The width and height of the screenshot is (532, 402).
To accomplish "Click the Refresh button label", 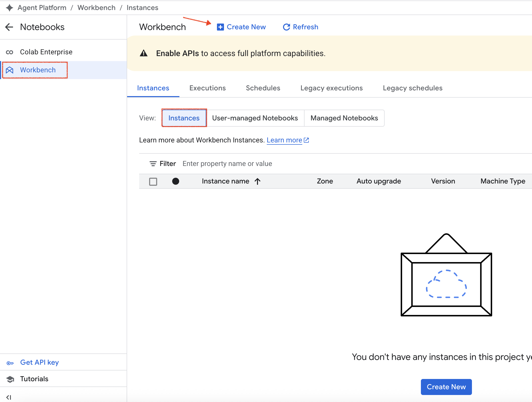I will point(306,27).
